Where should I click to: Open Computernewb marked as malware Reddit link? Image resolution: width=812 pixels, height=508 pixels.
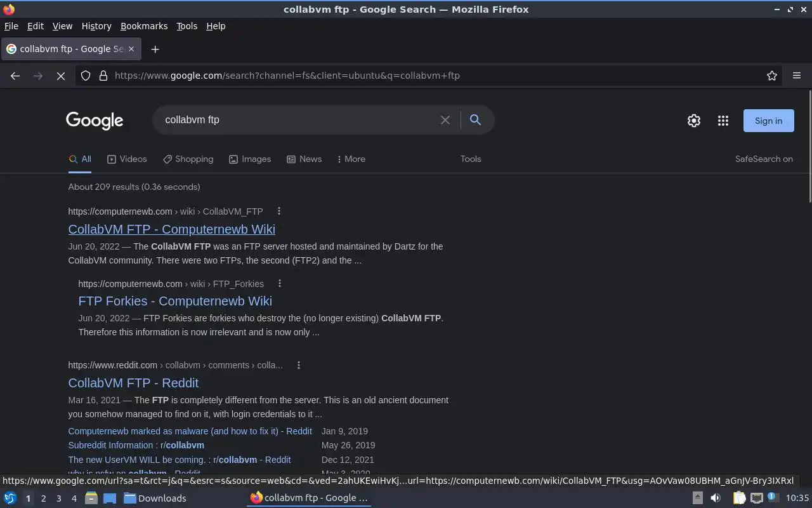[x=190, y=431]
